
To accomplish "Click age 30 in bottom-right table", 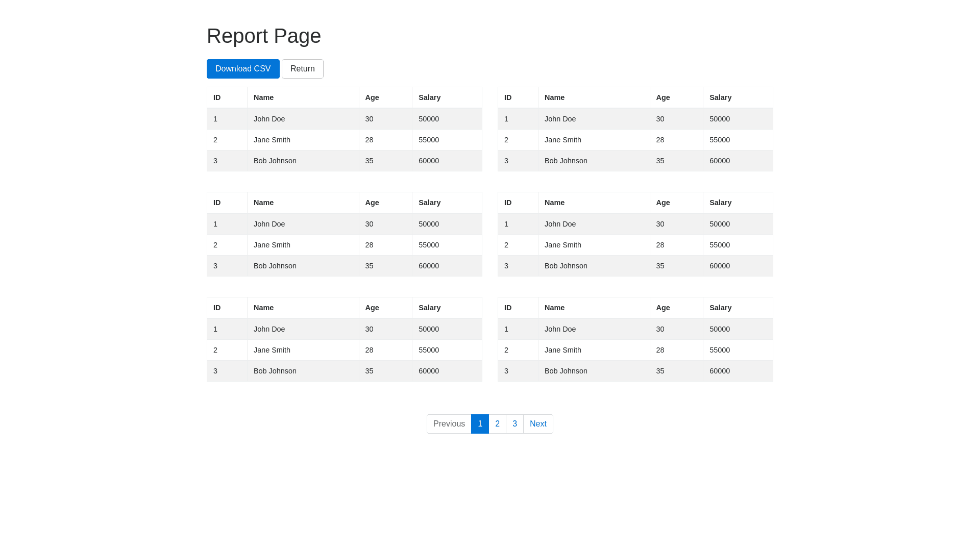I will click(x=660, y=329).
